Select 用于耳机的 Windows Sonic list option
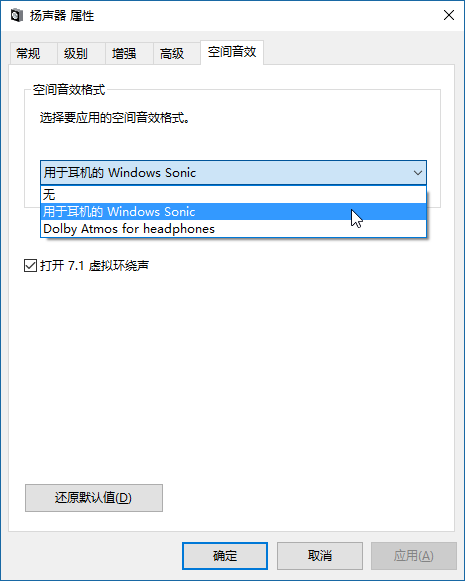This screenshot has height=581, width=465. (233, 212)
